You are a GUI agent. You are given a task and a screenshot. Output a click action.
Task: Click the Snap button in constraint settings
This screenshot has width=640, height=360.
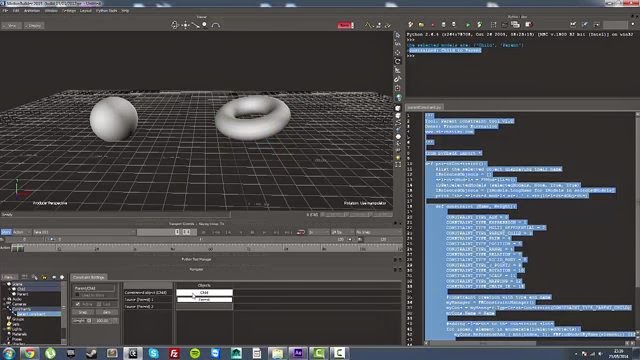coord(83,312)
